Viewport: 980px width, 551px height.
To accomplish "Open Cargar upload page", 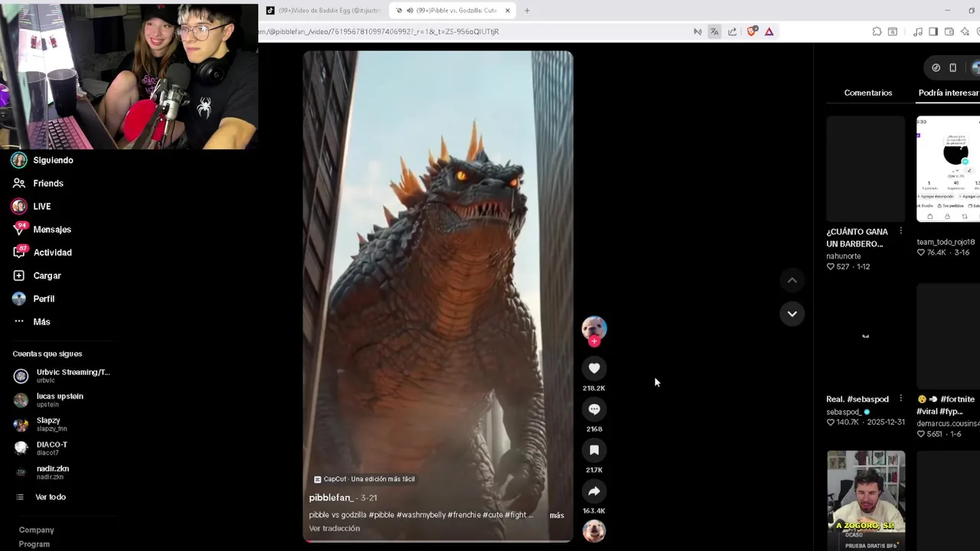I will click(37, 275).
